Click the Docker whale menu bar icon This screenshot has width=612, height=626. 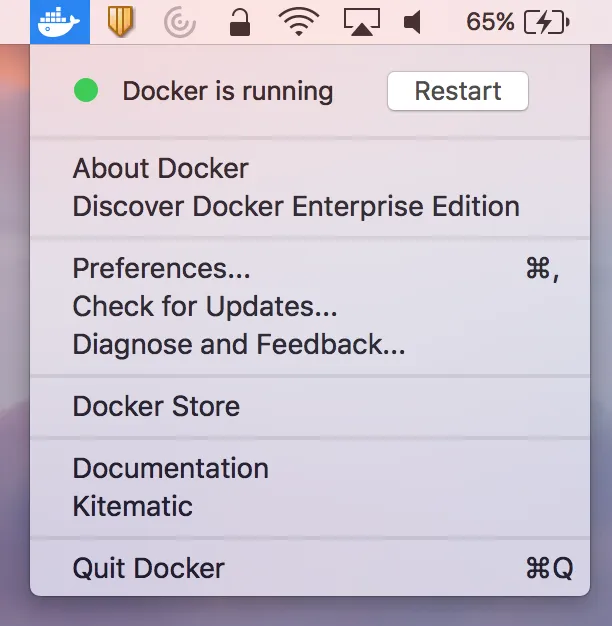60,22
